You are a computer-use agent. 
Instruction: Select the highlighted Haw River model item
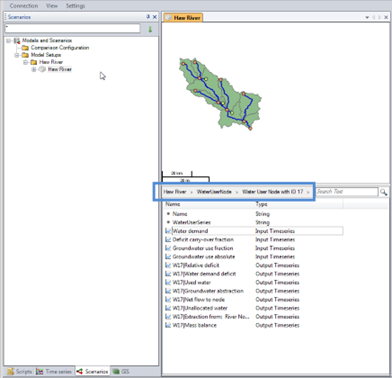pos(60,69)
